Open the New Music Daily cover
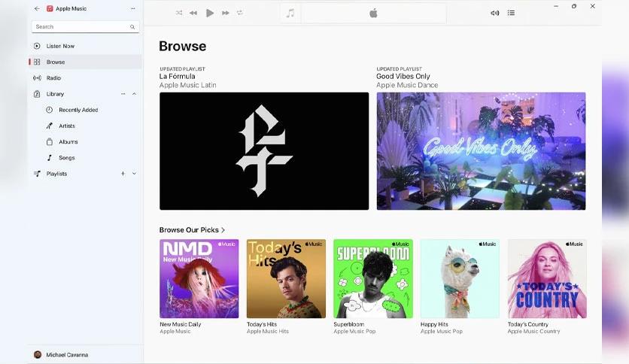The image size is (629, 364). pos(199,278)
